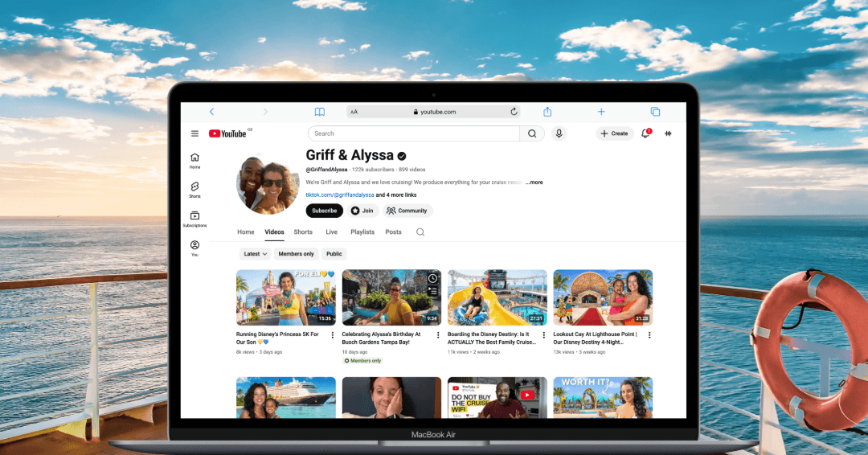This screenshot has height=455, width=868.
Task: Toggle the Public filter chip
Action: pyautogui.click(x=334, y=254)
